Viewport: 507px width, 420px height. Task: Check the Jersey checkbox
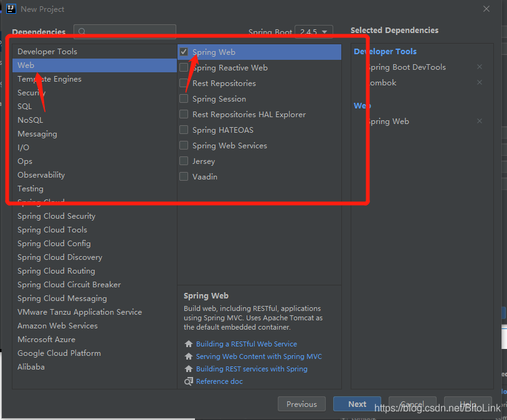tap(184, 161)
